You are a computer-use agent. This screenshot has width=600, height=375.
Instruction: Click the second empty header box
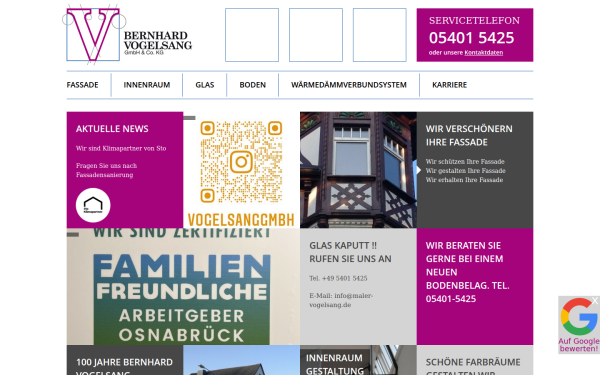(x=316, y=35)
